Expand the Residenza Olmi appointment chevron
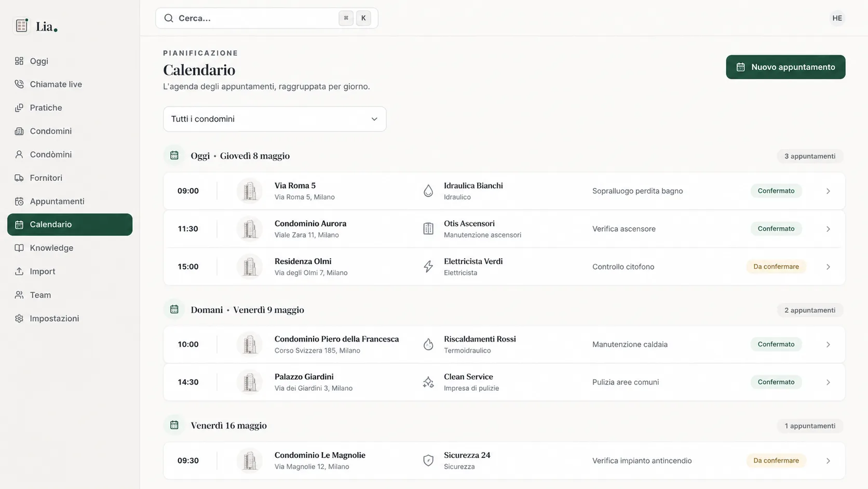The width and height of the screenshot is (868, 489). coord(828,267)
